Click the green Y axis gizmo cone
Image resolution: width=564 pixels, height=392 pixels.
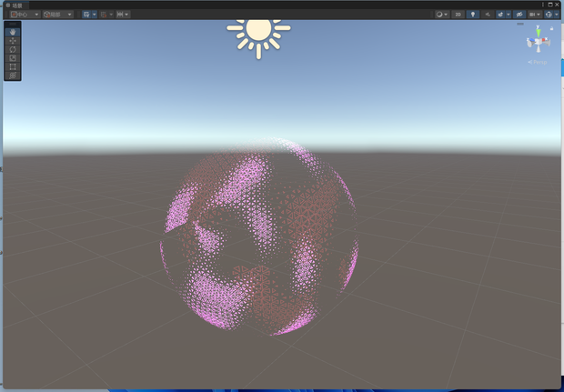(x=539, y=33)
